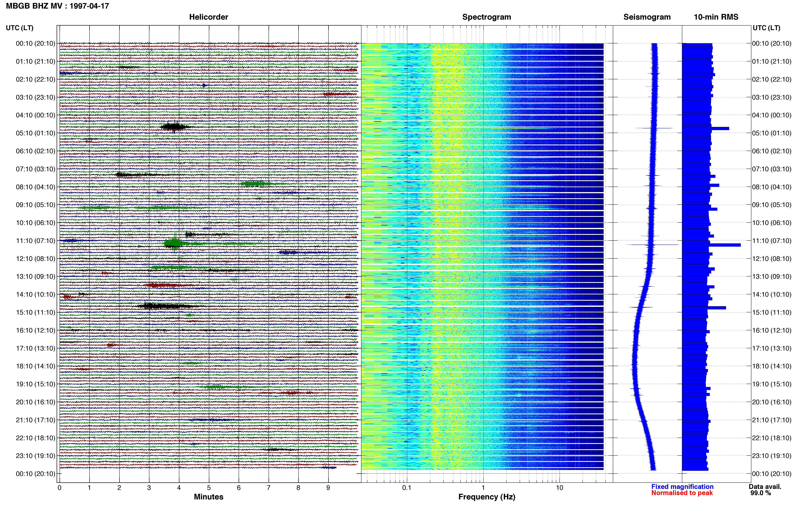Click left time label '00:10 (20:10)' at top
The height and width of the screenshot is (508, 812).
click(36, 43)
